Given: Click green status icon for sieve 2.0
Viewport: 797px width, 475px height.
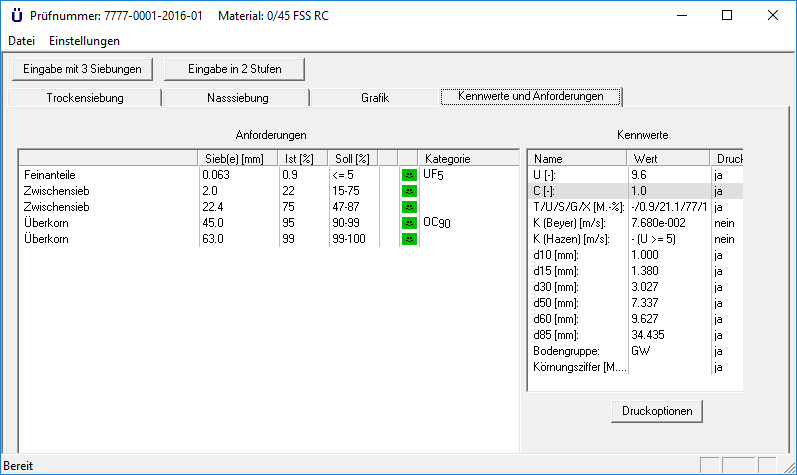Looking at the screenshot, I should pos(409,191).
